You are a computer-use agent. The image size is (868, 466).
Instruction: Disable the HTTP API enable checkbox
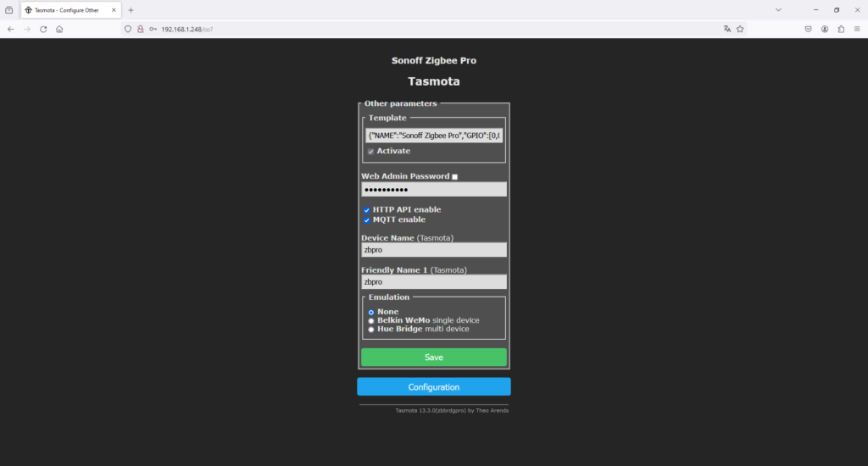(x=367, y=210)
